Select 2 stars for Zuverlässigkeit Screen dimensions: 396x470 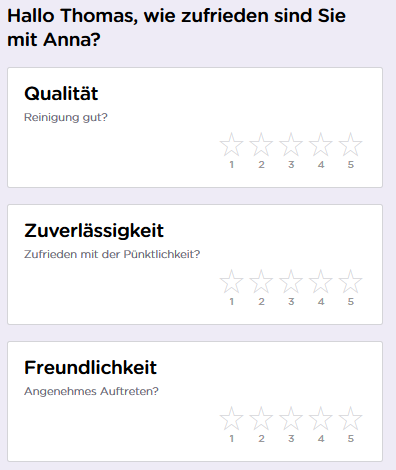[x=261, y=281]
